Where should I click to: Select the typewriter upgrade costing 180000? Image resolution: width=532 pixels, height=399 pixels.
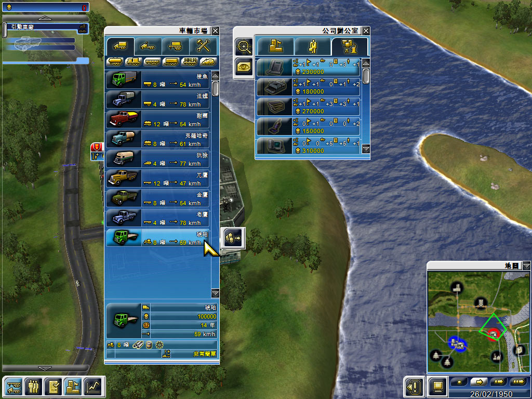309,87
